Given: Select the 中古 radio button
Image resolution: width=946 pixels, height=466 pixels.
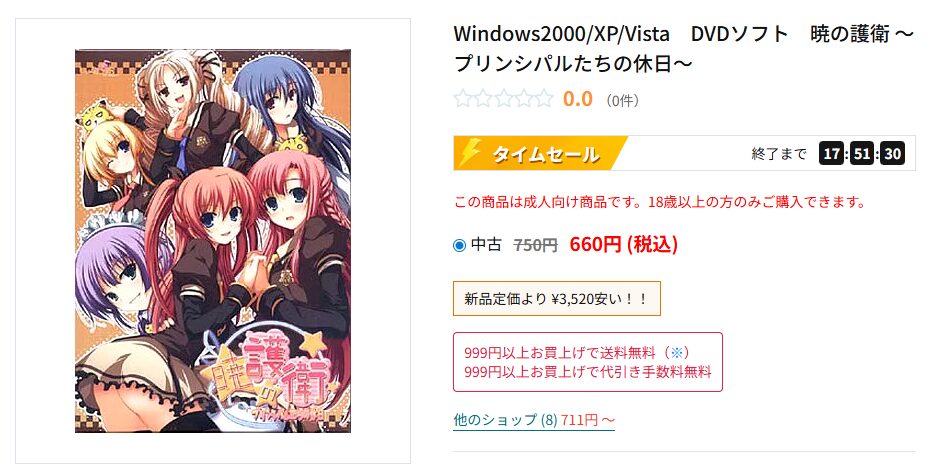Looking at the screenshot, I should click(459, 245).
